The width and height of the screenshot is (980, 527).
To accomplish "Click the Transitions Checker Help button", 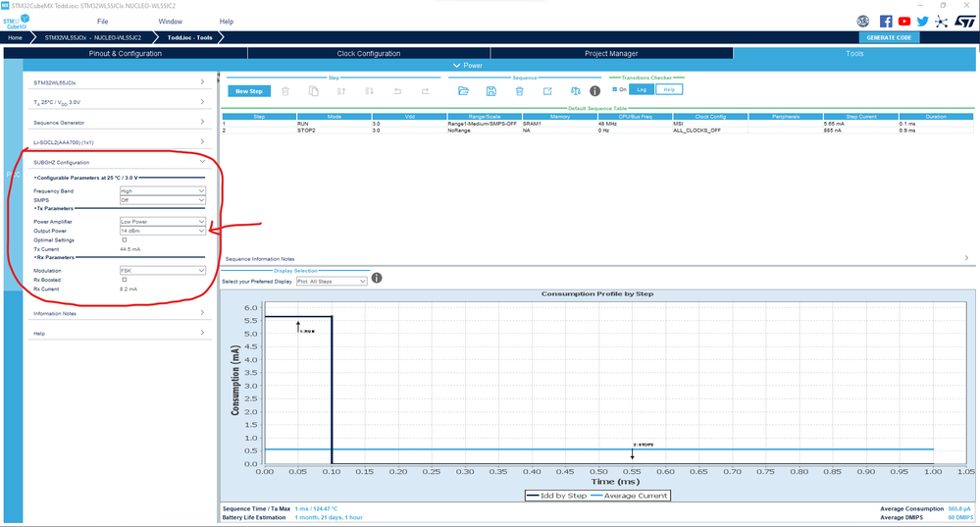I will pos(669,89).
